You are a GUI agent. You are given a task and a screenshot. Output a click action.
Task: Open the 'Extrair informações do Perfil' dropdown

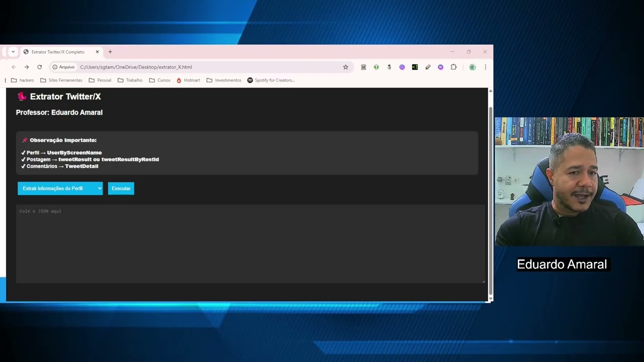60,189
